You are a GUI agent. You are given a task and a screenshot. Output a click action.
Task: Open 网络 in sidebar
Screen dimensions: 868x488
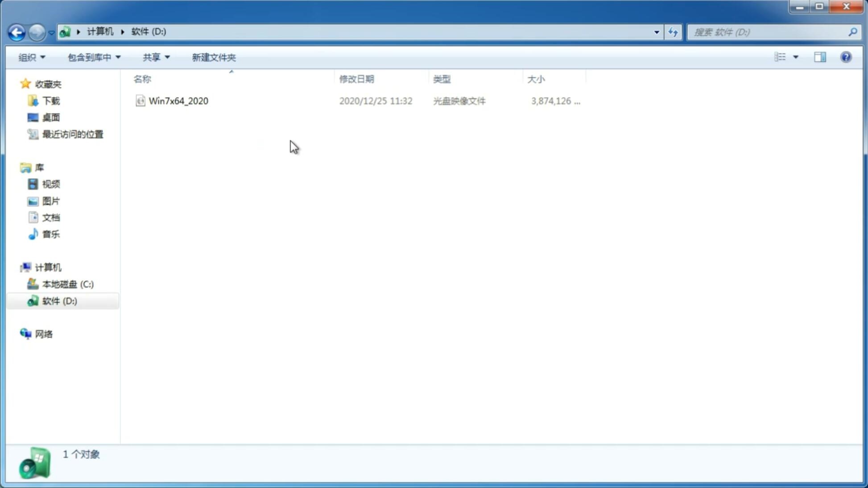(44, 334)
